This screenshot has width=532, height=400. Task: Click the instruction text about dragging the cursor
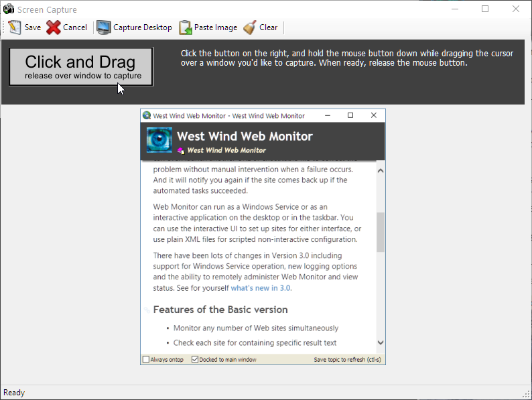[x=347, y=58]
